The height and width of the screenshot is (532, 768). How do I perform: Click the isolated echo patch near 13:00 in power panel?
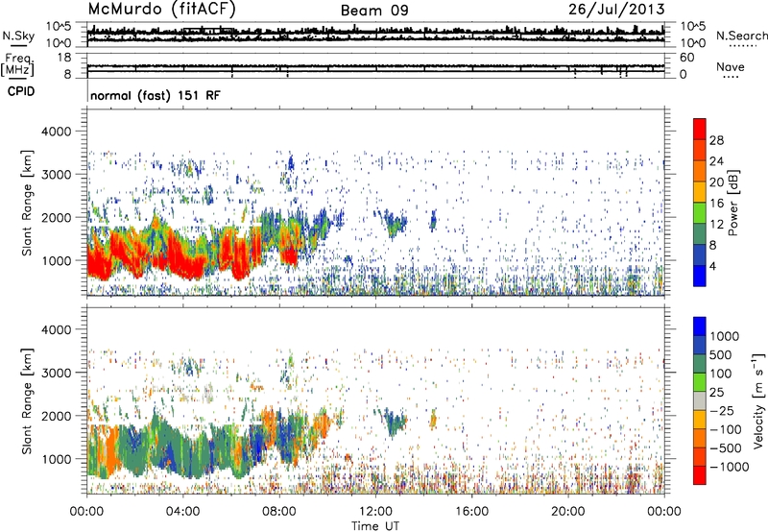395,225
